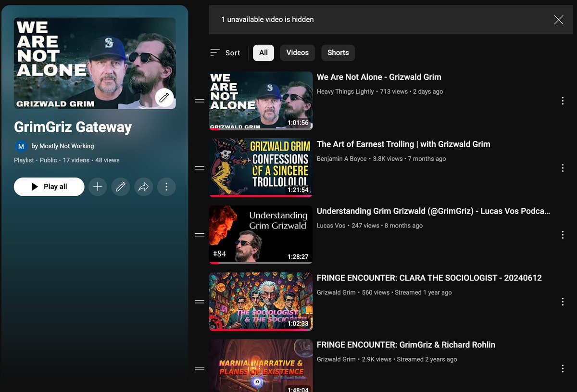The image size is (577, 392).
Task: Visit the Heavy Things Lightly channel
Action: (345, 91)
